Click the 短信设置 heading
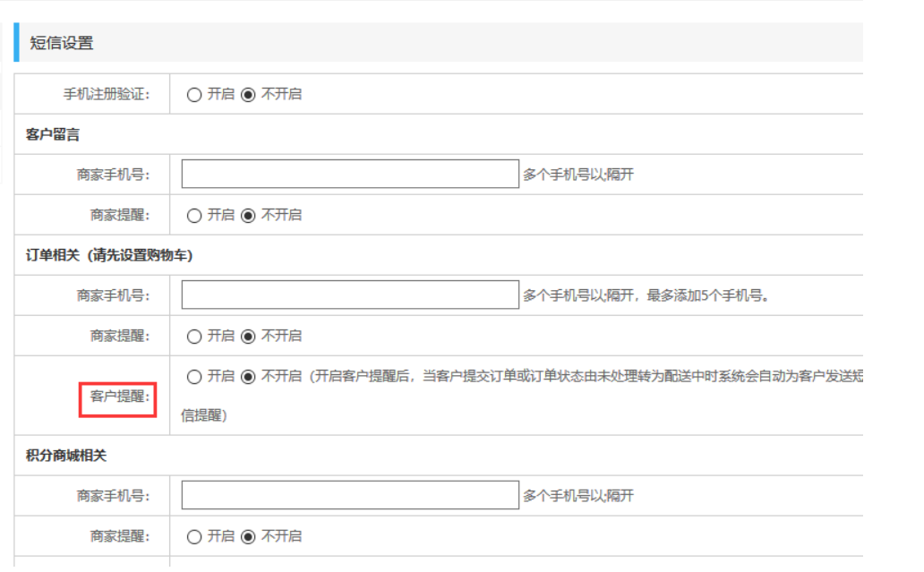Viewport: 924px width, 572px height. [x=61, y=43]
